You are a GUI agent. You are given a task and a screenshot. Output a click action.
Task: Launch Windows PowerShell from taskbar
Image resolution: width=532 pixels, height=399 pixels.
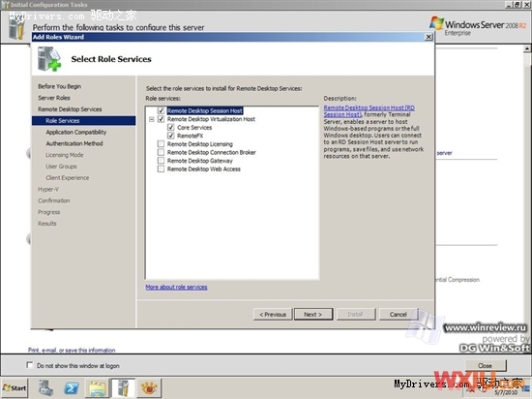pos(72,387)
